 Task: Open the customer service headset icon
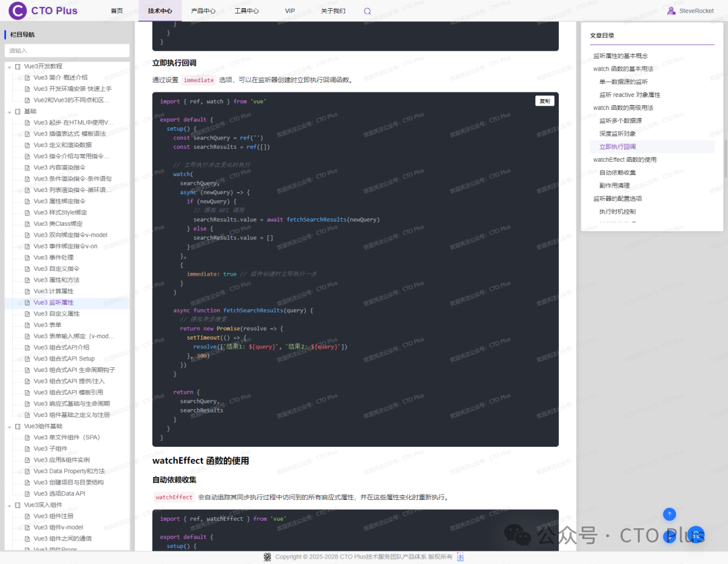[x=696, y=534]
